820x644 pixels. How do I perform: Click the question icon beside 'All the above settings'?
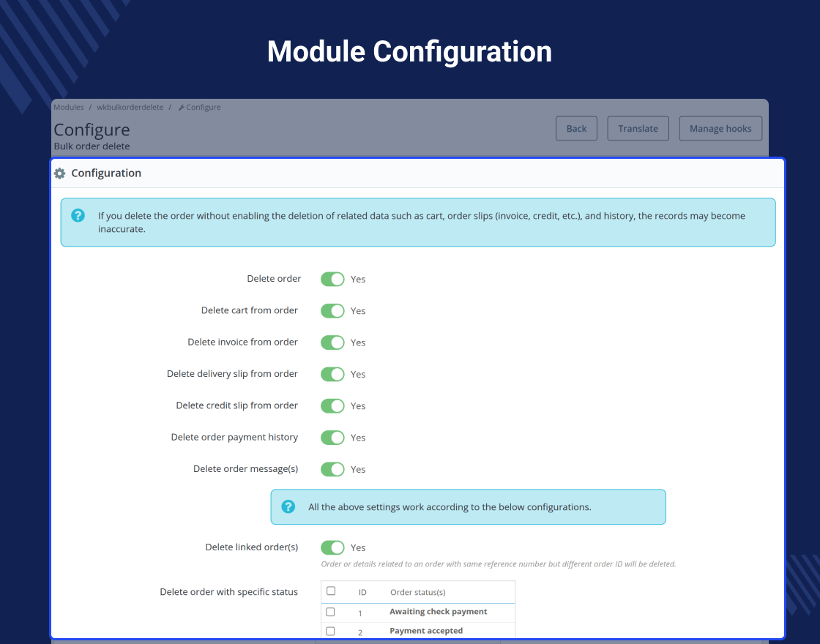[x=288, y=506]
